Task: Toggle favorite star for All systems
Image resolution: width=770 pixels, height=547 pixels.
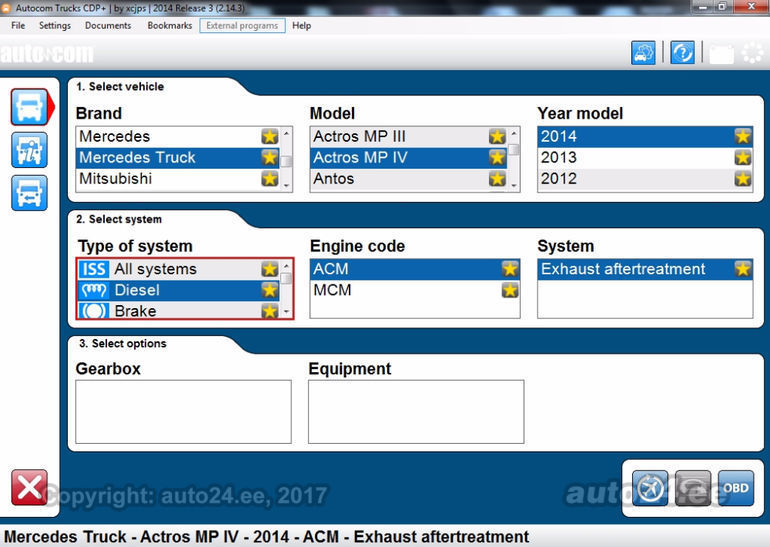Action: pyautogui.click(x=270, y=269)
